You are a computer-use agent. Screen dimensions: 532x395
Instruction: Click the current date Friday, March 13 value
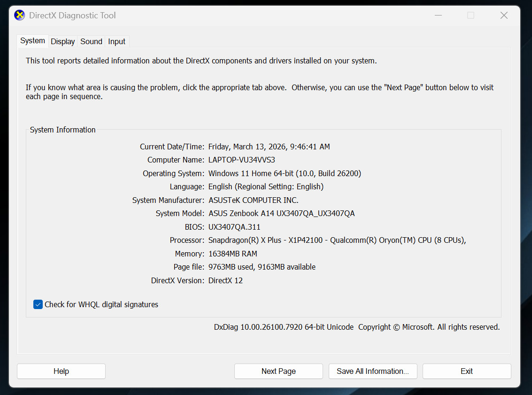click(x=269, y=147)
